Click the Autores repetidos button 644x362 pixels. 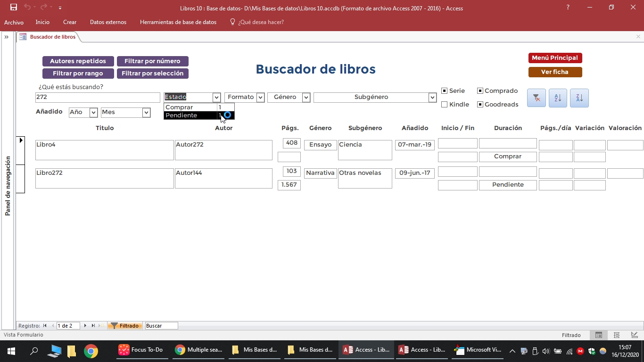point(78,61)
